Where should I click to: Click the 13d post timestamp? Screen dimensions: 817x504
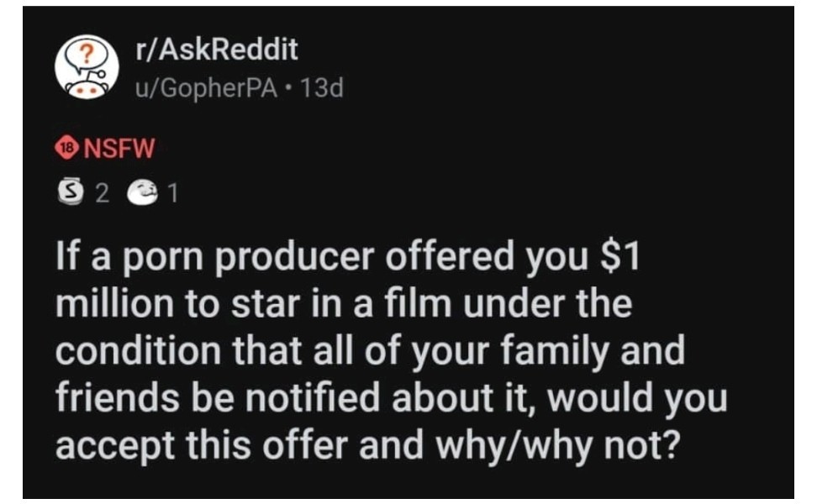[322, 86]
